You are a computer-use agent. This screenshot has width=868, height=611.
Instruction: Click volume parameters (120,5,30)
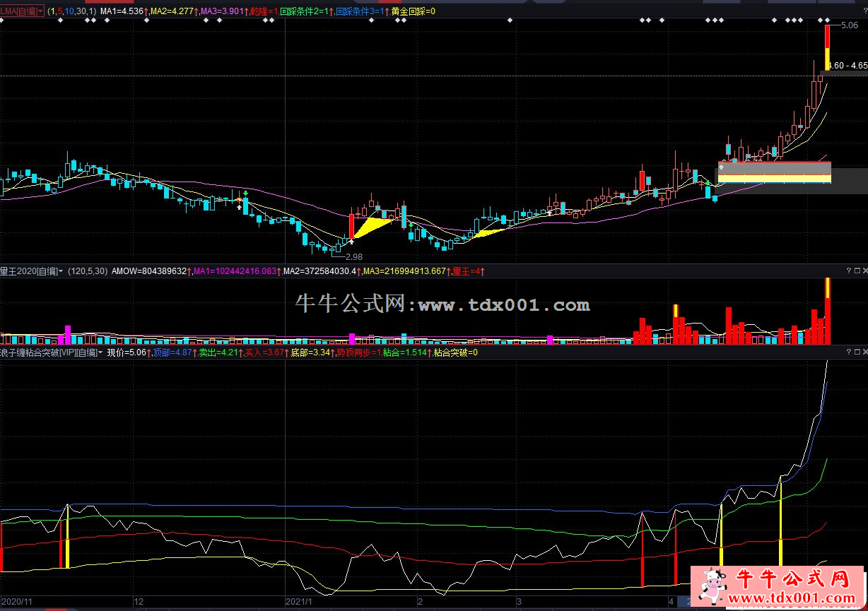pos(88,271)
